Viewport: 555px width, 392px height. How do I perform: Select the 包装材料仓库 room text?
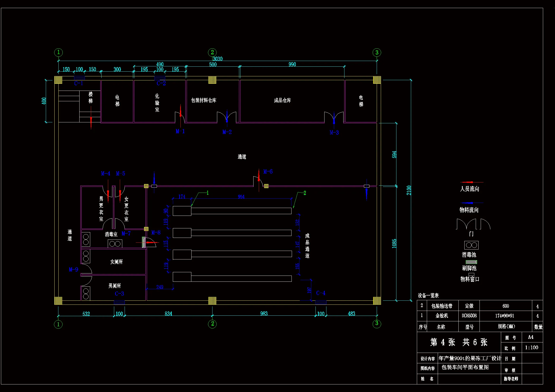[203, 101]
